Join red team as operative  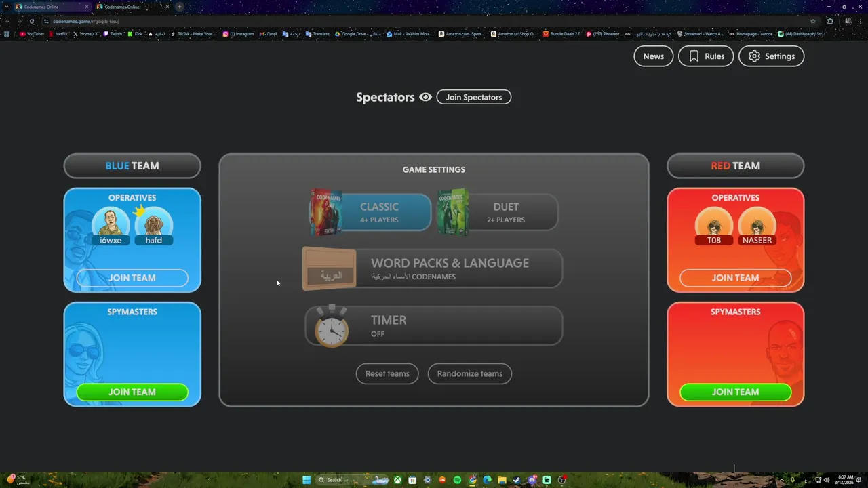click(x=735, y=278)
